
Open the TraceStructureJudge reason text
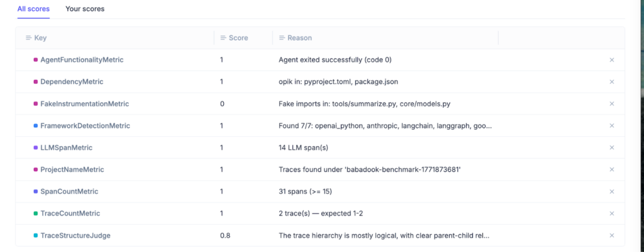[x=384, y=236]
